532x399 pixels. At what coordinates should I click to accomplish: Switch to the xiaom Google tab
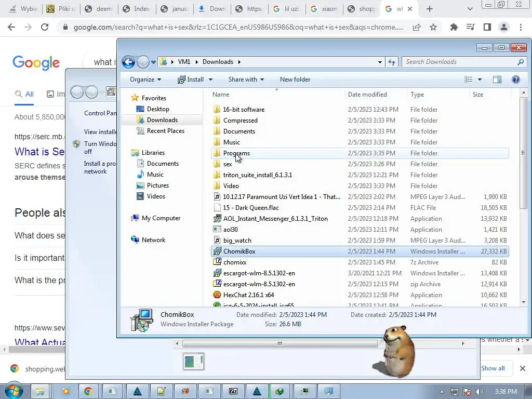[x=324, y=9]
